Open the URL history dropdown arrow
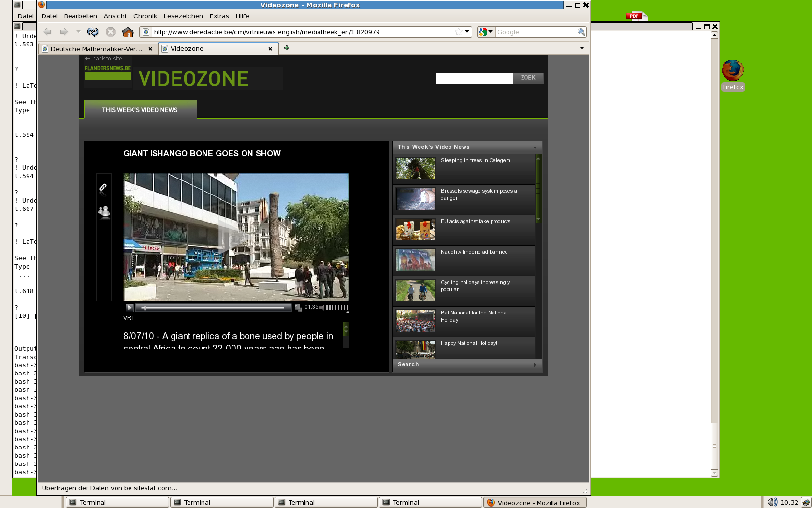This screenshot has height=508, width=812. click(467, 32)
